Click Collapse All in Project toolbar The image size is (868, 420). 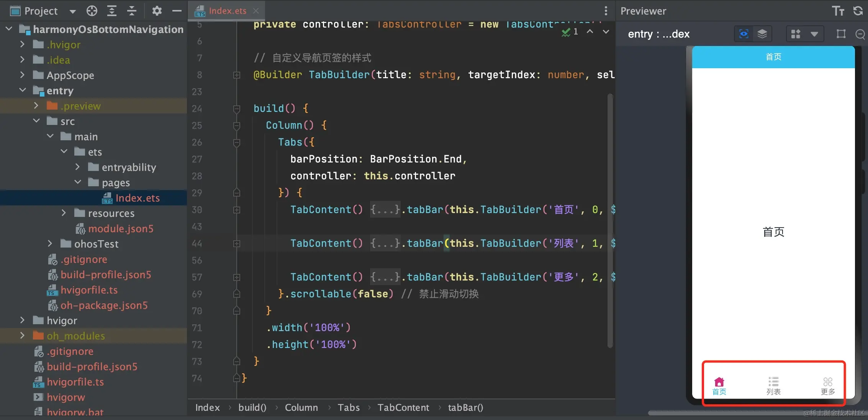point(131,11)
